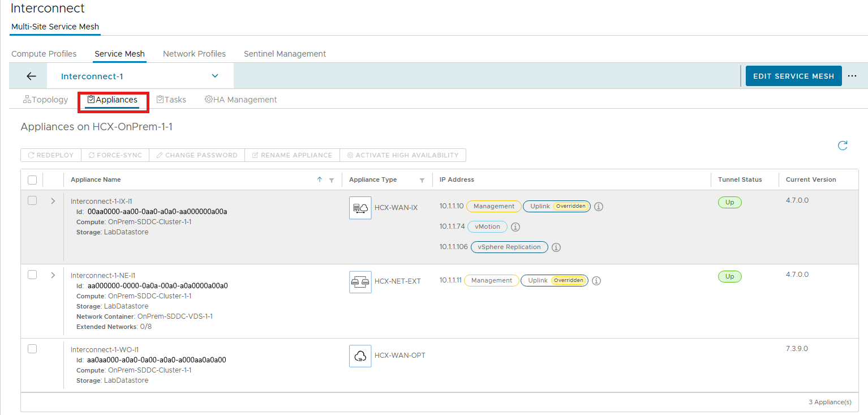
Task: Click the IP Address column header
Action: point(457,179)
